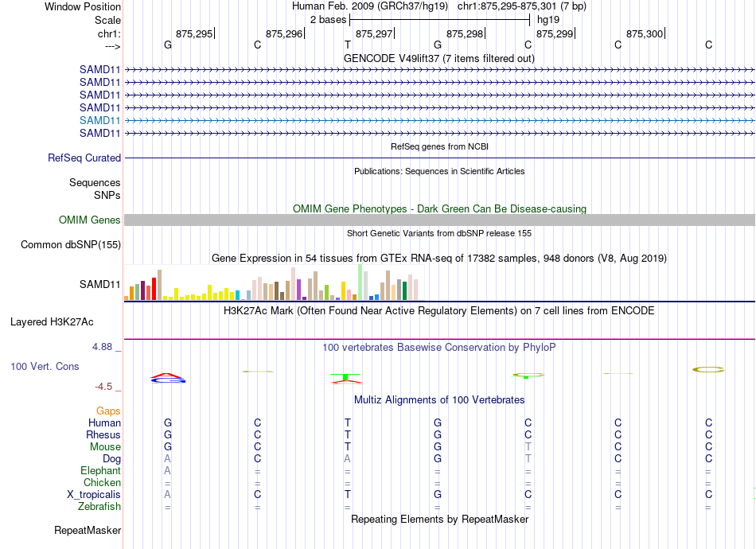Click the faded T in the Mouse row
Image resolution: width=756 pixels, height=549 pixels.
(528, 447)
